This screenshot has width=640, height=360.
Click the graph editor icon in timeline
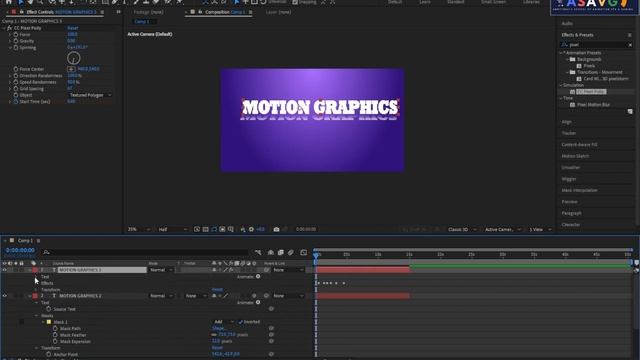(304, 253)
